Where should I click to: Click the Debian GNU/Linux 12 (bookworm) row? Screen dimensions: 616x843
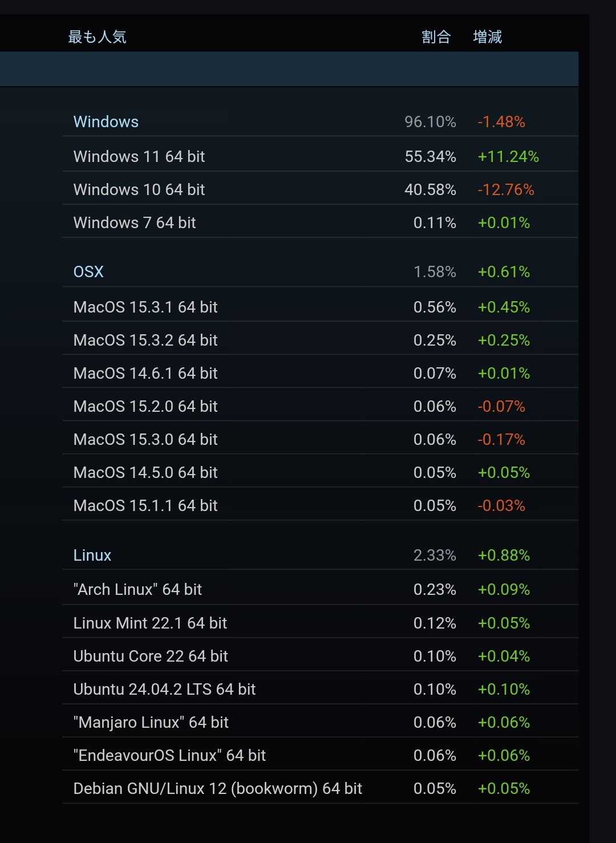[x=217, y=789]
